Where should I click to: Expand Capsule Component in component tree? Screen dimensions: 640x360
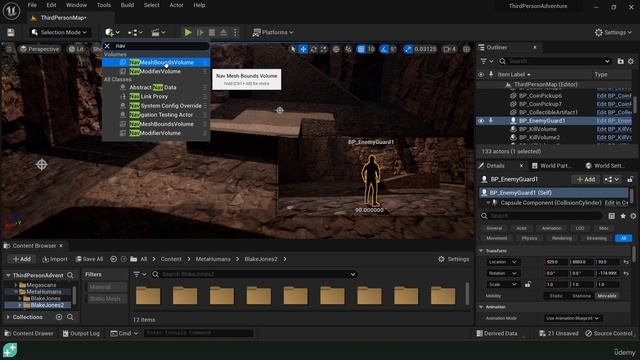pyautogui.click(x=488, y=203)
